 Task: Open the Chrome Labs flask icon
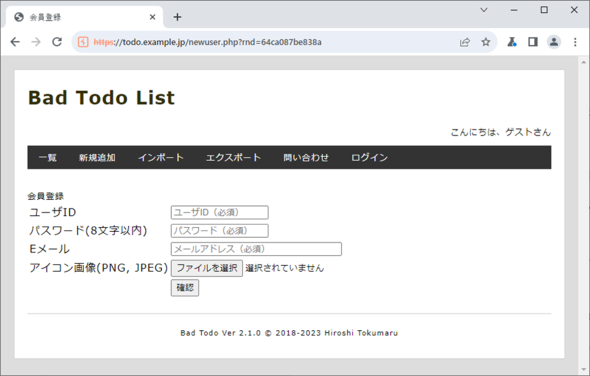tap(512, 42)
